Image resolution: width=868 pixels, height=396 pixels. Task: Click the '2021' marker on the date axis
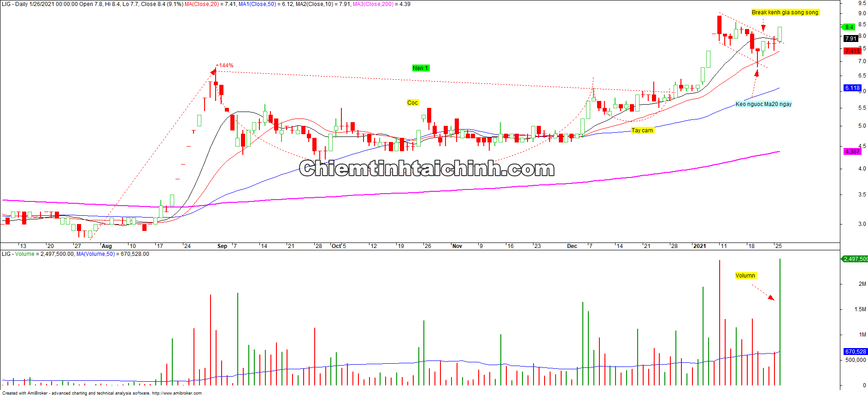coord(699,246)
